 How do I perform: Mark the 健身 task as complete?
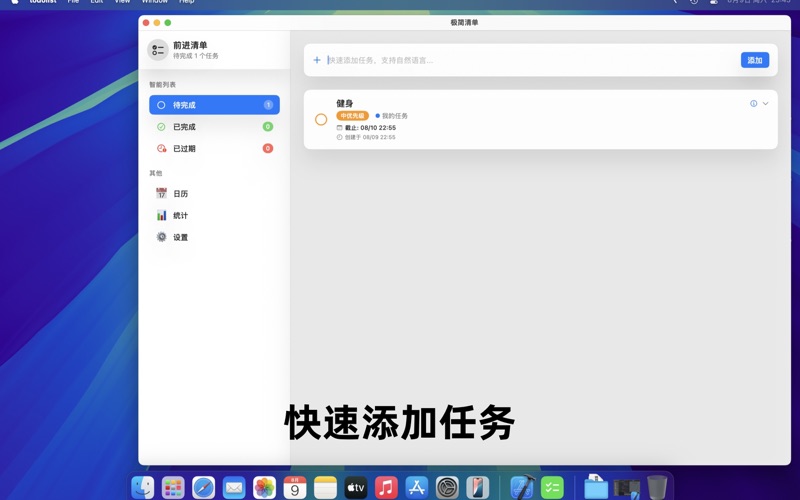click(321, 119)
